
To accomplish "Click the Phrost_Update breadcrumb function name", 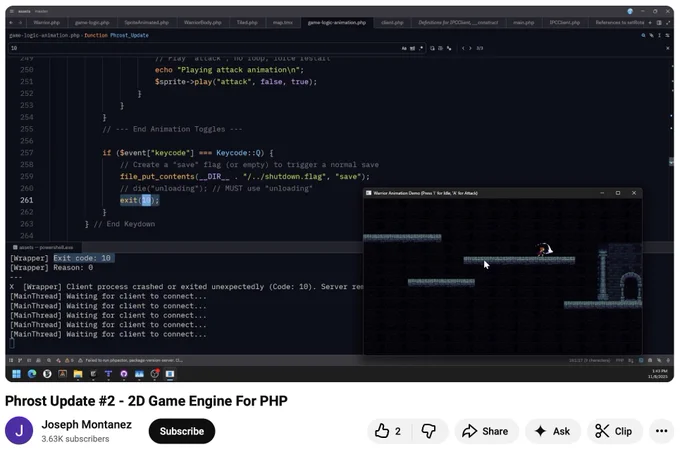I will coord(129,36).
